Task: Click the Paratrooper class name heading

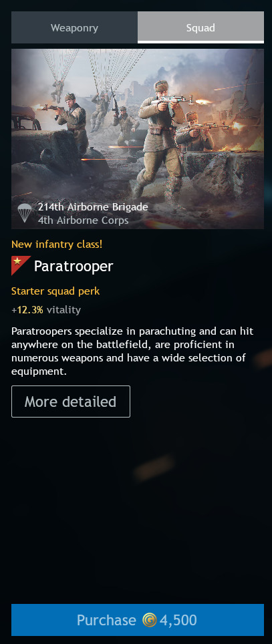Action: pyautogui.click(x=74, y=266)
